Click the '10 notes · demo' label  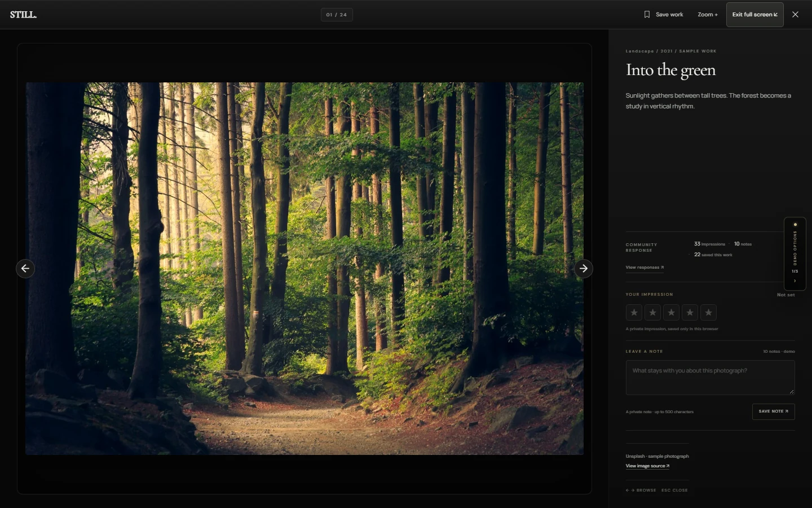pos(779,352)
